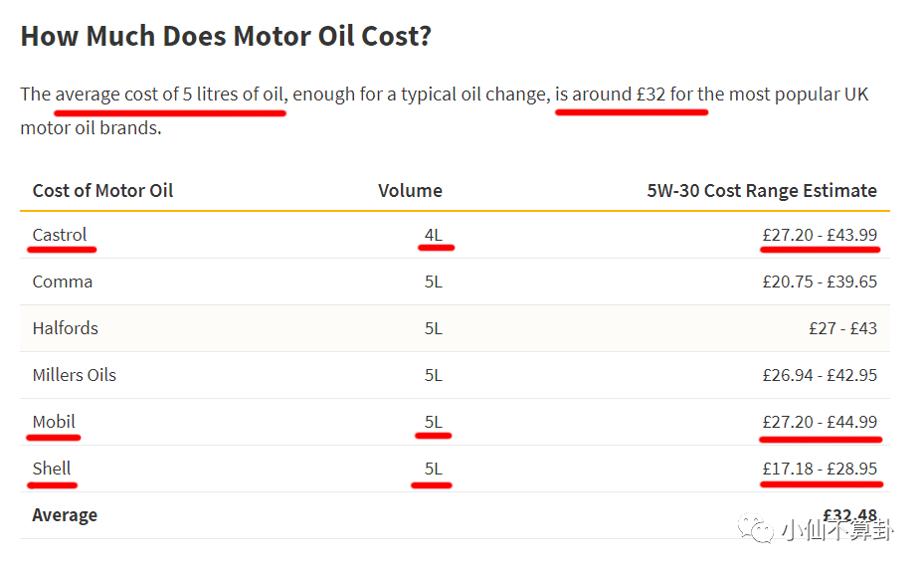Click the Shell £17.18 - £28.95 price

[820, 469]
